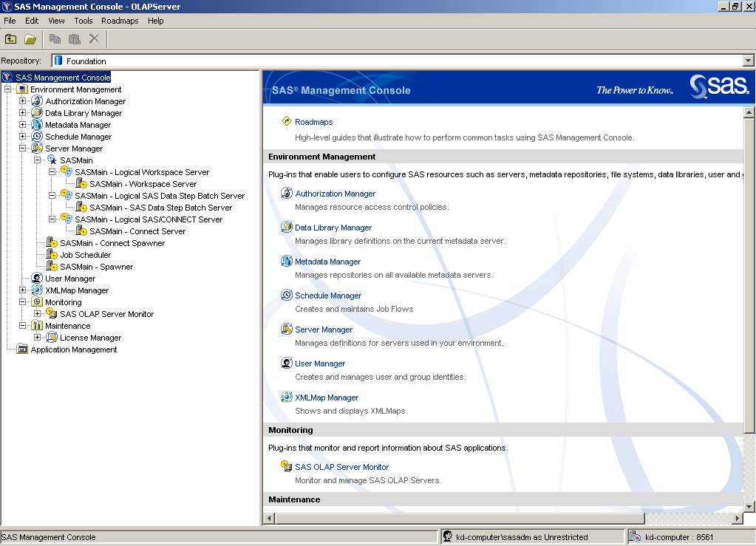Select SASMain - Connect Server tree row
The width and height of the screenshot is (756, 546).
137,231
